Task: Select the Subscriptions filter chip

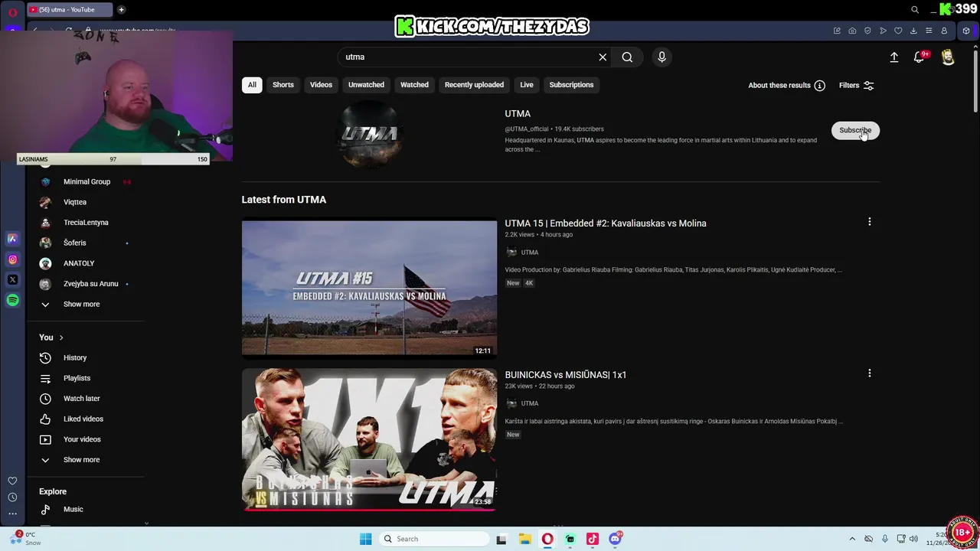Action: pyautogui.click(x=571, y=85)
